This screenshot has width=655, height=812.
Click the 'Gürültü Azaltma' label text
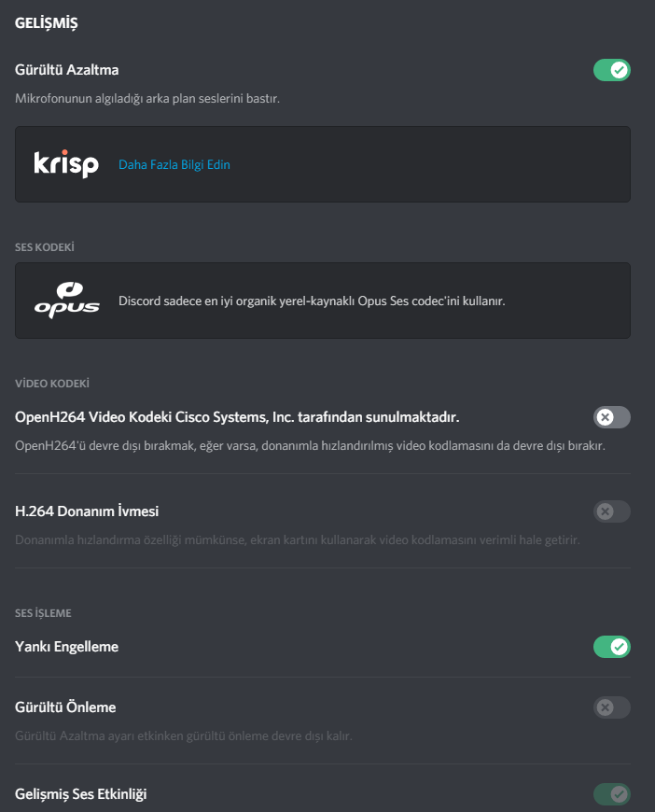(x=67, y=70)
